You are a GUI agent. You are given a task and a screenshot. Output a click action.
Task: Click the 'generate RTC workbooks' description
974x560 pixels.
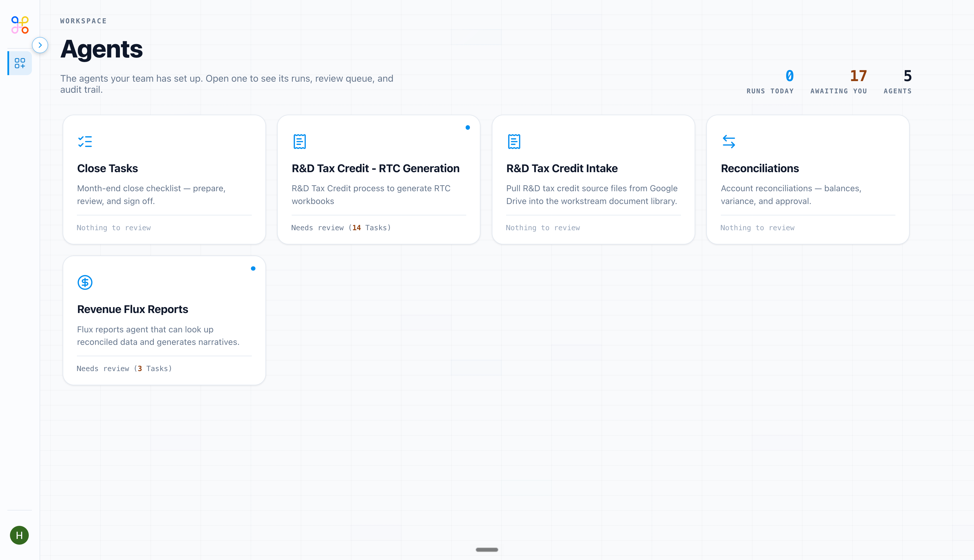tap(371, 195)
